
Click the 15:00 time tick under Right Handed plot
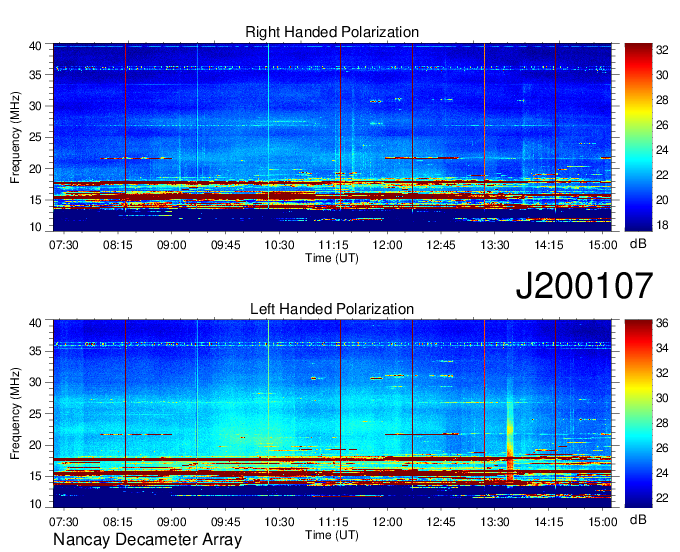click(x=602, y=245)
